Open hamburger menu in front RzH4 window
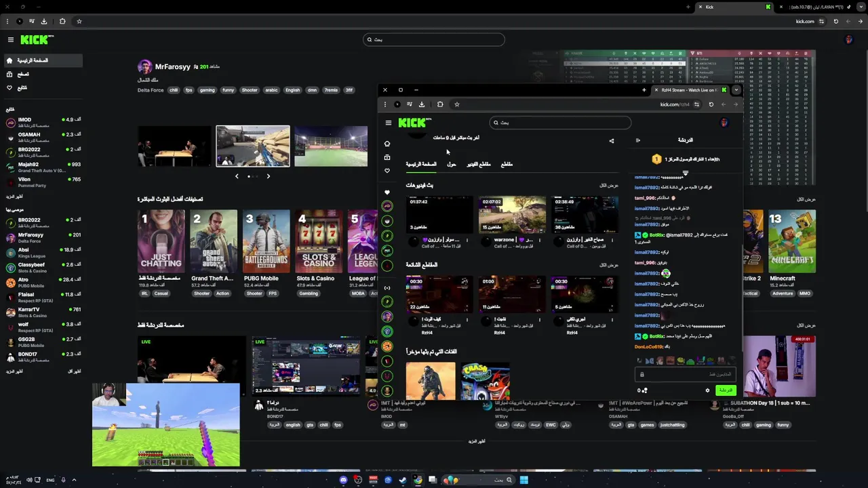The height and width of the screenshot is (488, 868). pos(389,123)
